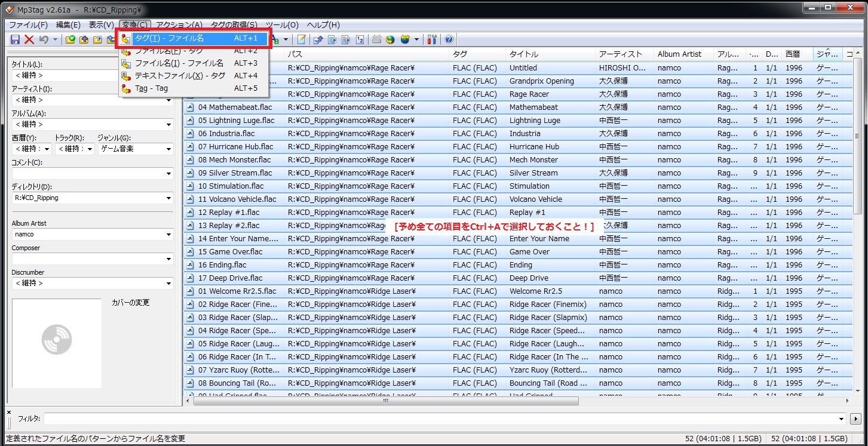
Task: Click into the フィルタ input field
Action: pyautogui.click(x=445, y=419)
